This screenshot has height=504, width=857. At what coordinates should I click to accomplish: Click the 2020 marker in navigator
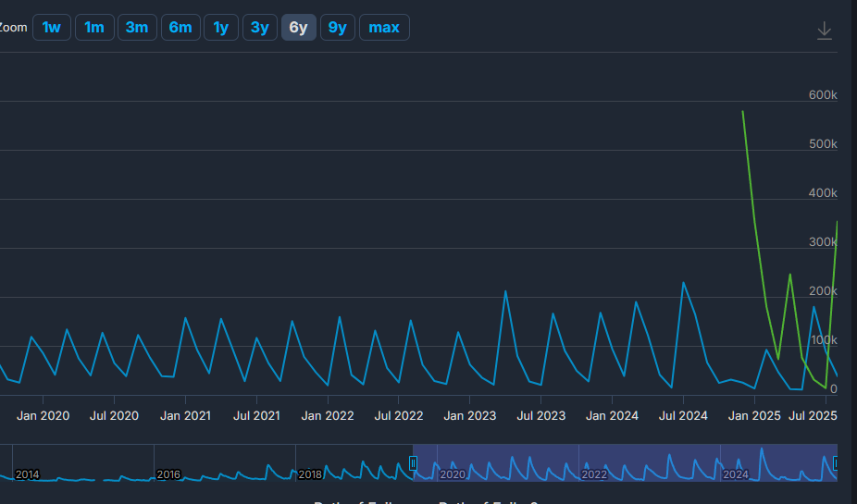[453, 474]
